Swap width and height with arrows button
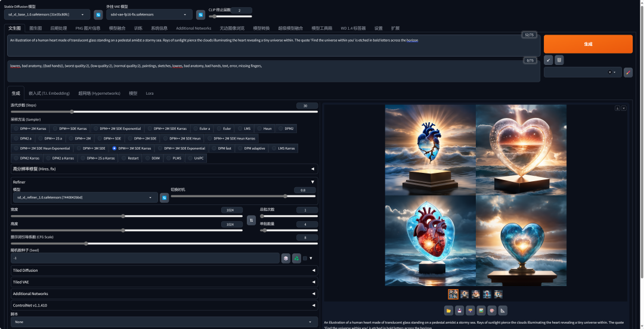The height and width of the screenshot is (329, 644). pos(251,220)
